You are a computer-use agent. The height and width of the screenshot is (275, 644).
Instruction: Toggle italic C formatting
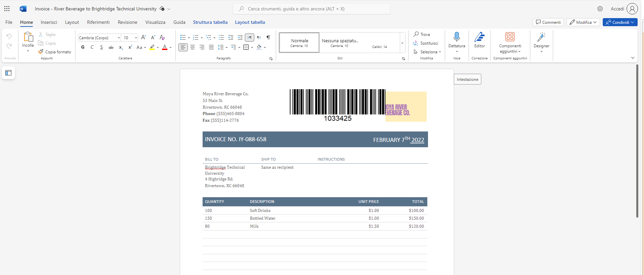[x=92, y=47]
